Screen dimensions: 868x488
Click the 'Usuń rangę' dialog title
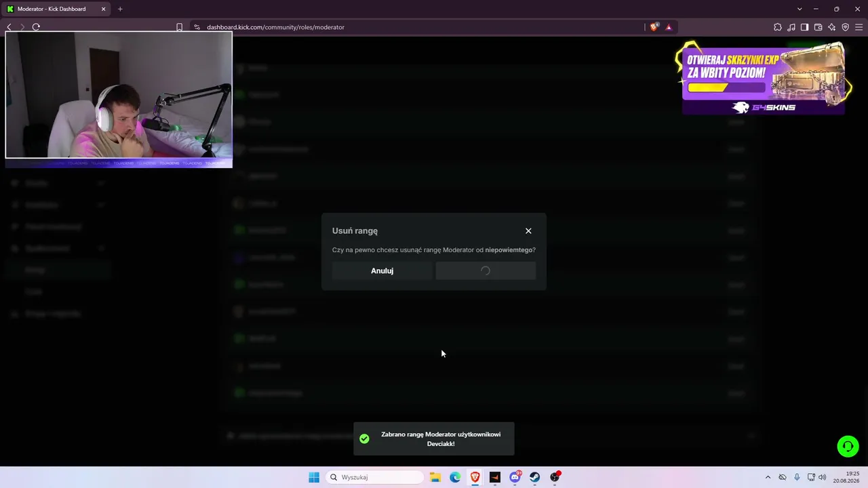coord(355,231)
